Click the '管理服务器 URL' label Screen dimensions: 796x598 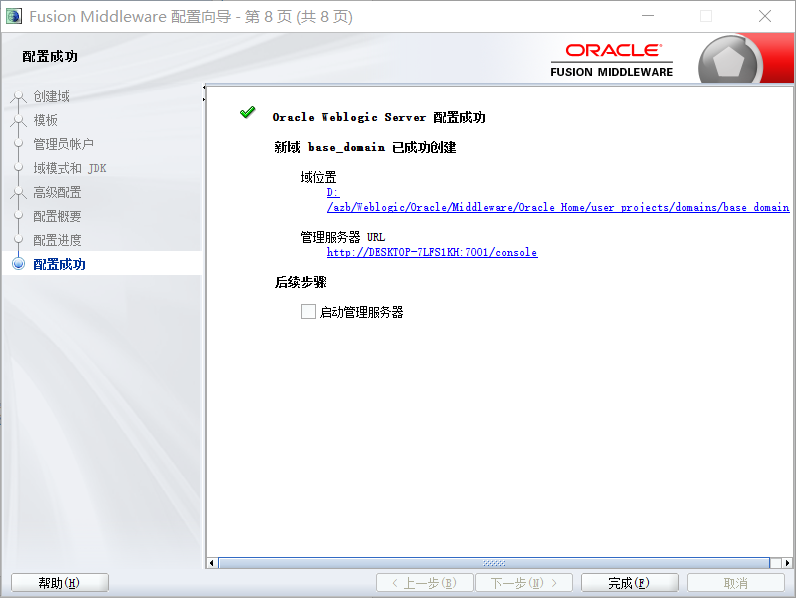343,237
